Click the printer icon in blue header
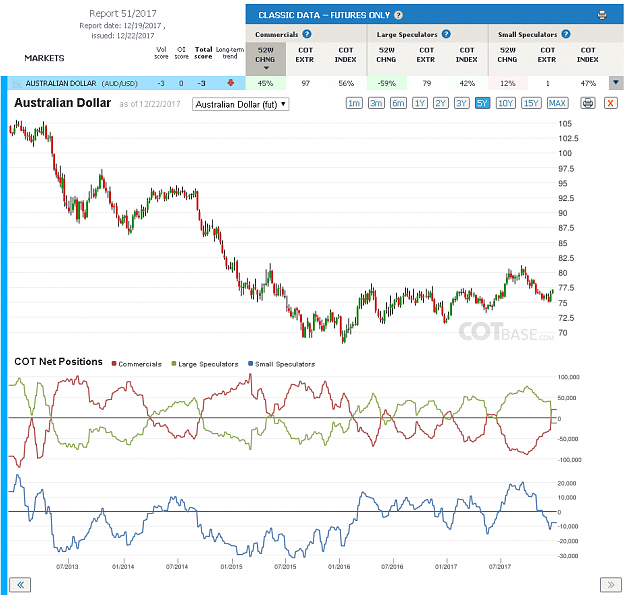The image size is (625, 595). [602, 15]
